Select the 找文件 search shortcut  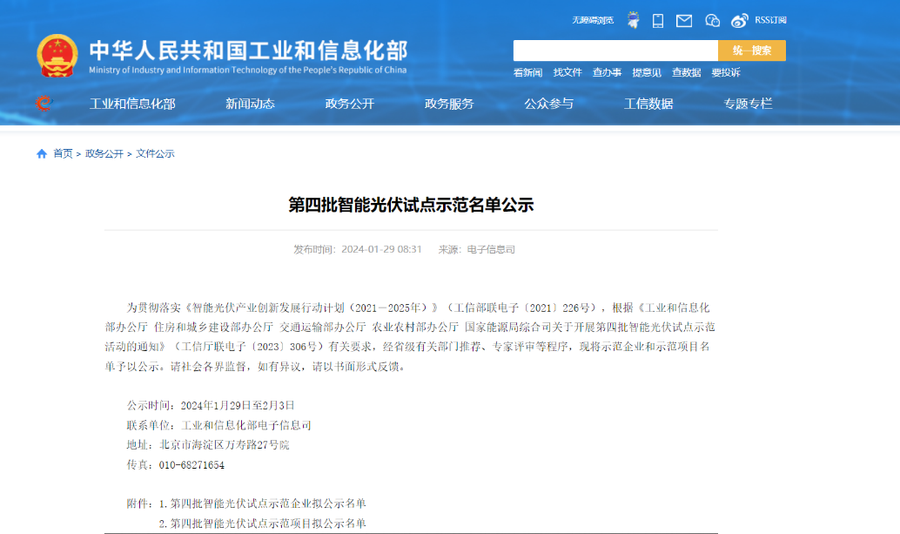click(x=567, y=73)
